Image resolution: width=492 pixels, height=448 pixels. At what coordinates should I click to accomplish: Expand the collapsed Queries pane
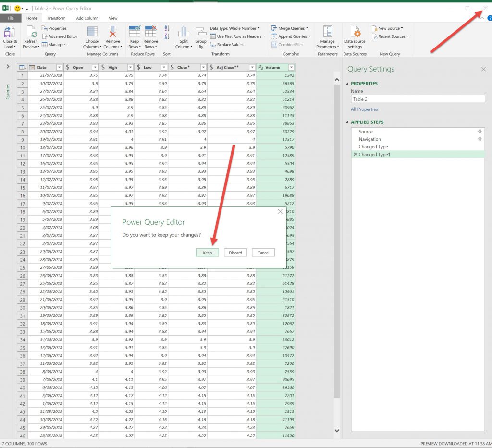point(8,67)
